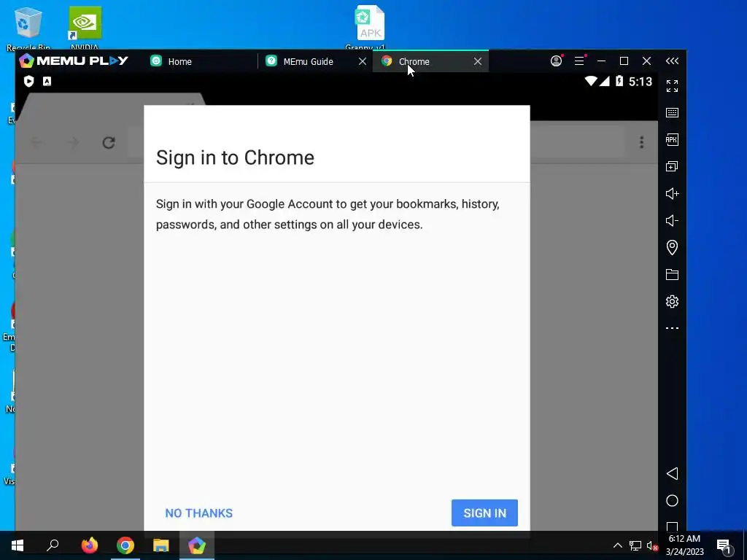The width and height of the screenshot is (747, 560).
Task: Increase emulator volume with speaker plus icon
Action: [x=672, y=193]
